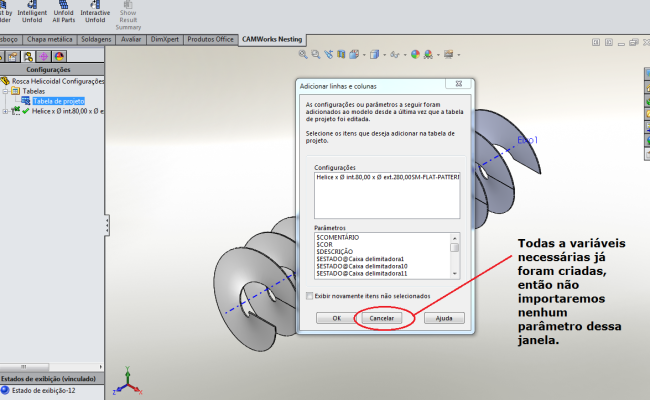650x400 pixels.
Task: Expand the Helice configuration tree node
Action: point(5,111)
